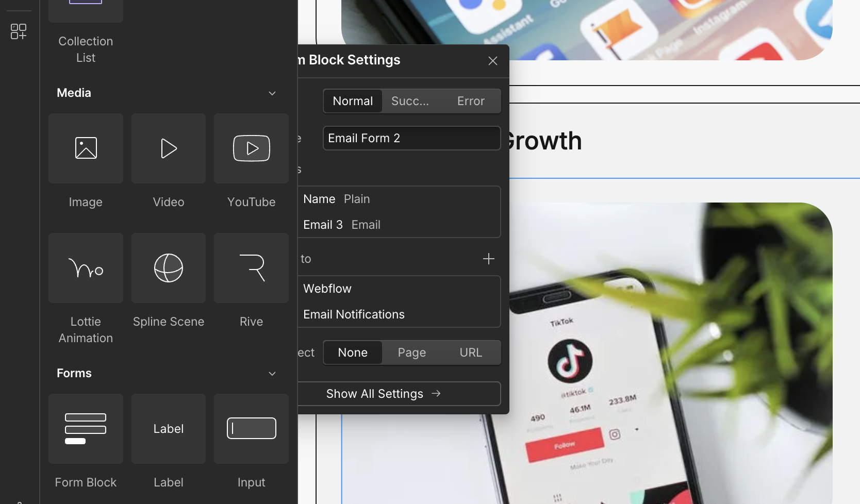Open the Add Elements panel icon
The height and width of the screenshot is (504, 860).
click(x=19, y=31)
